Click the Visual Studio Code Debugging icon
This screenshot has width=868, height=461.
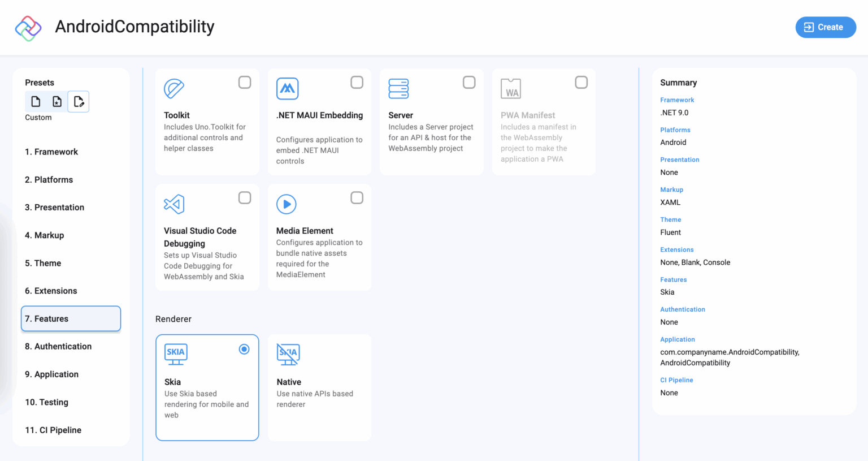[x=174, y=204]
